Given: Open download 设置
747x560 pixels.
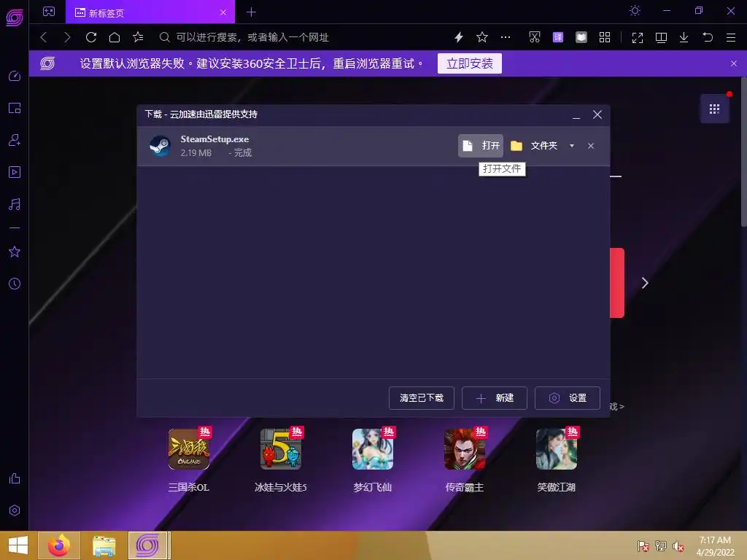Looking at the screenshot, I should (567, 397).
